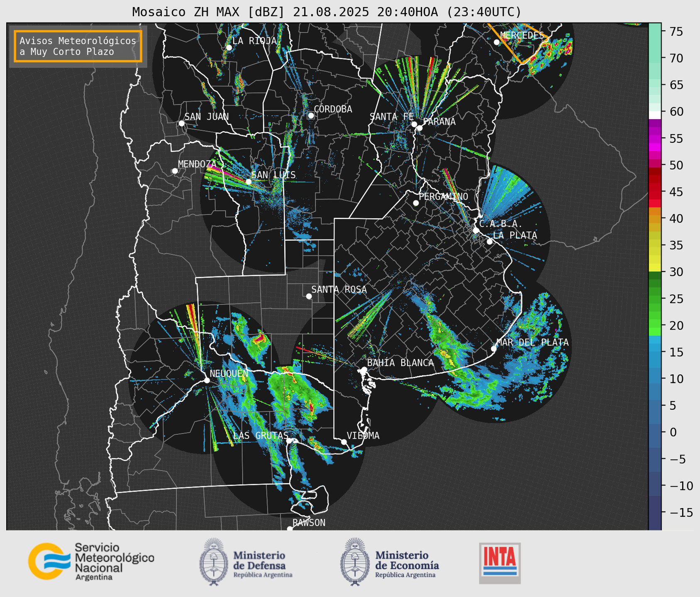Click the LAS GRUTAS city marker dot
The width and height of the screenshot is (700, 597).
point(289,441)
